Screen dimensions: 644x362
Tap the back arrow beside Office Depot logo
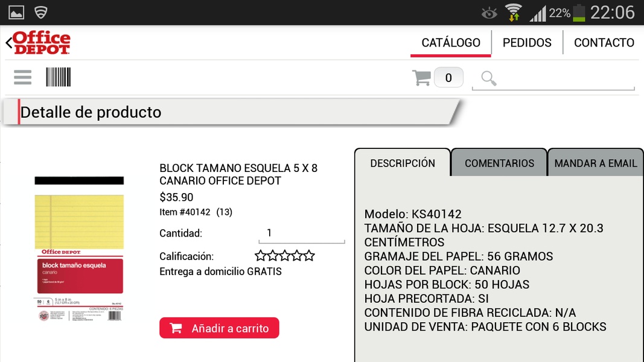point(8,43)
